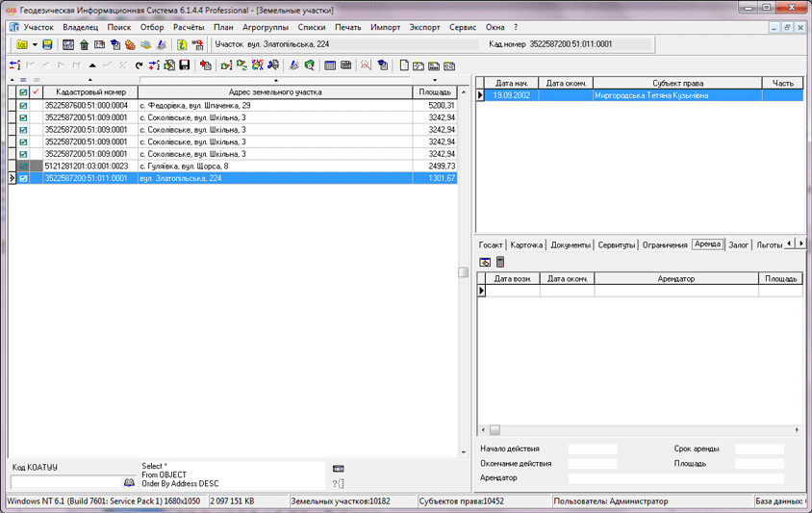The height and width of the screenshot is (513, 812).
Task: Click the refresh curved arrow icon
Action: tap(139, 65)
